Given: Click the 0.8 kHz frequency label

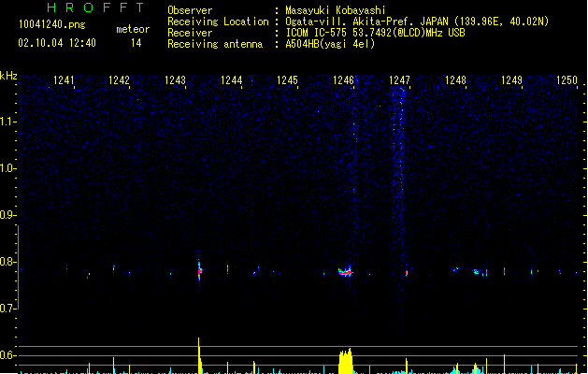Looking at the screenshot, I should coord(7,262).
